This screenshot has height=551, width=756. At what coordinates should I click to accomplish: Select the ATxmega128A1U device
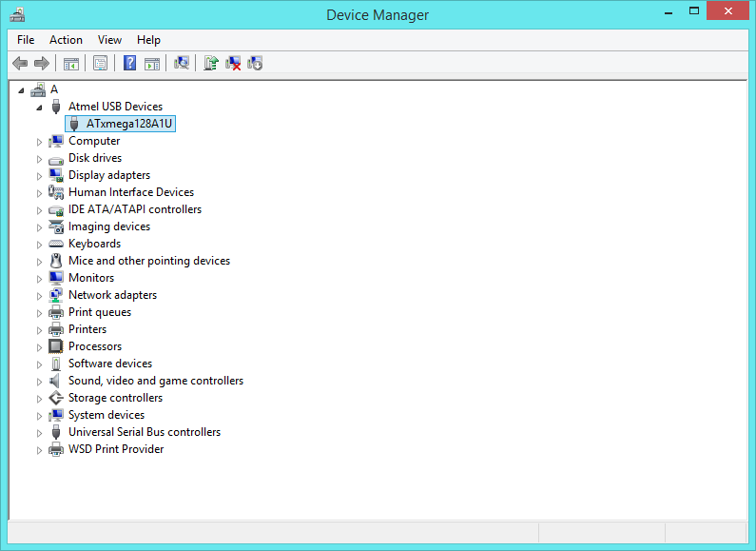tap(130, 124)
